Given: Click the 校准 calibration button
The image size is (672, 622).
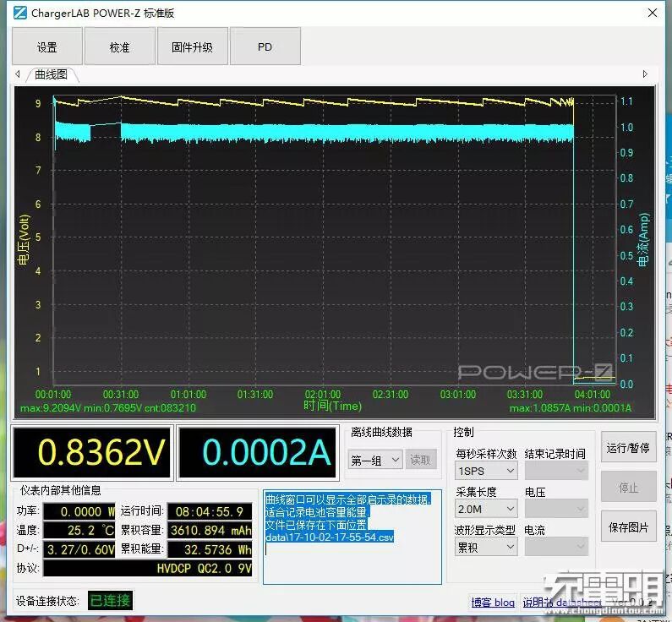Looking at the screenshot, I should (119, 46).
